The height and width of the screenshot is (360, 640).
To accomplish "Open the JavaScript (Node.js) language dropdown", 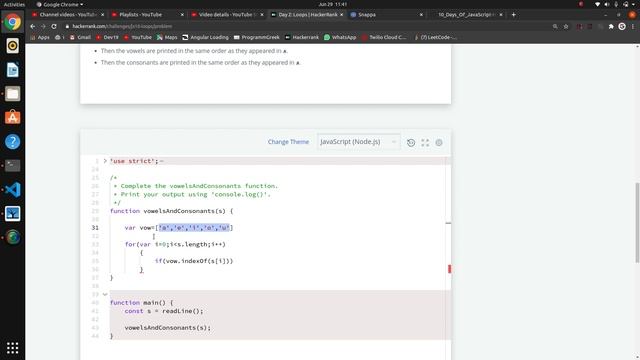I will point(358,142).
